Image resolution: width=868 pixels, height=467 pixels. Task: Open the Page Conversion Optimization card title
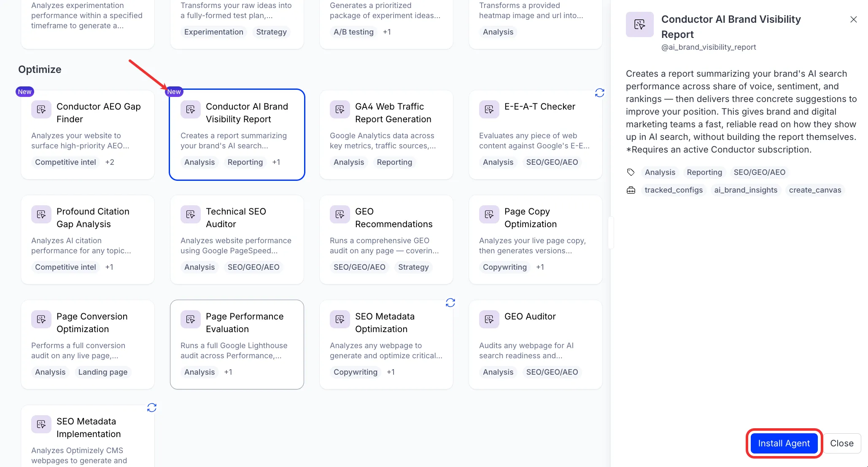pos(92,323)
